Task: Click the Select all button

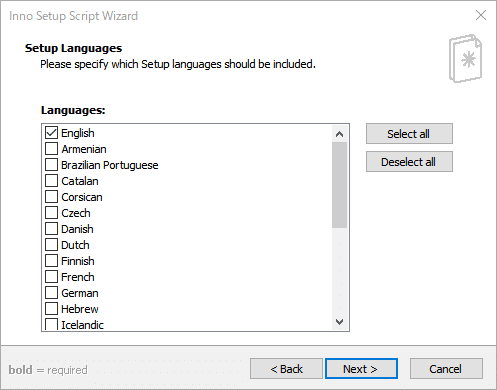Action: click(409, 134)
